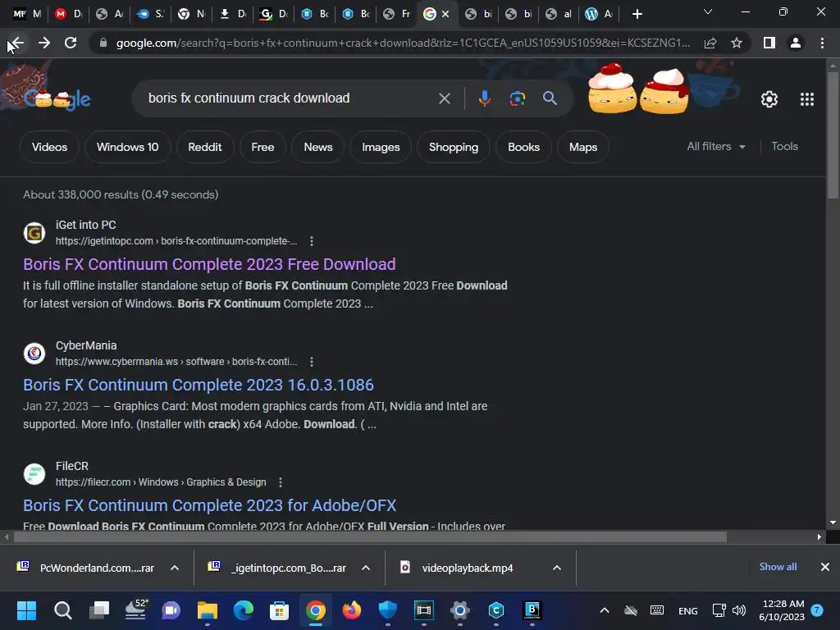The height and width of the screenshot is (630, 840).
Task: Open the Chrome three-dot menu
Action: coord(822,43)
